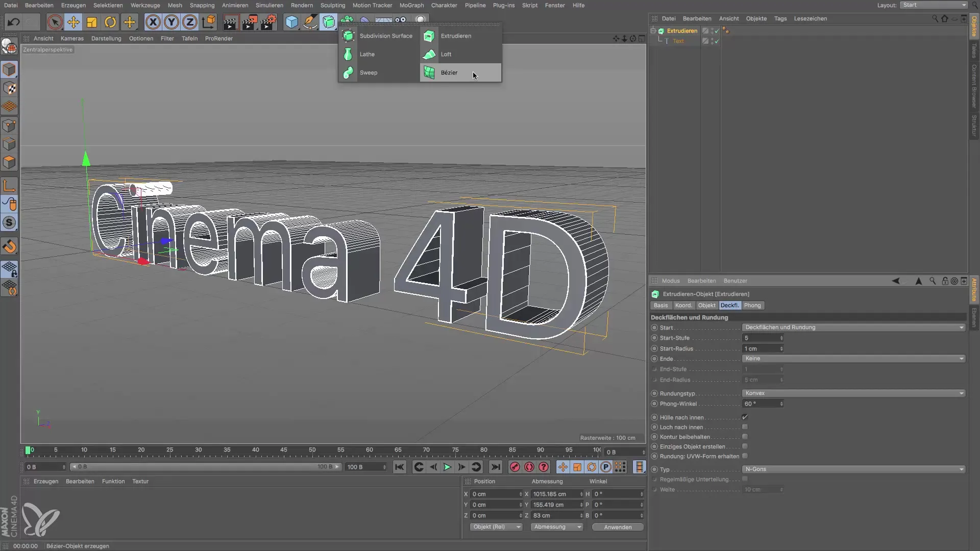Open the spline pen tool
Screen dimensions: 980x551
click(310, 22)
